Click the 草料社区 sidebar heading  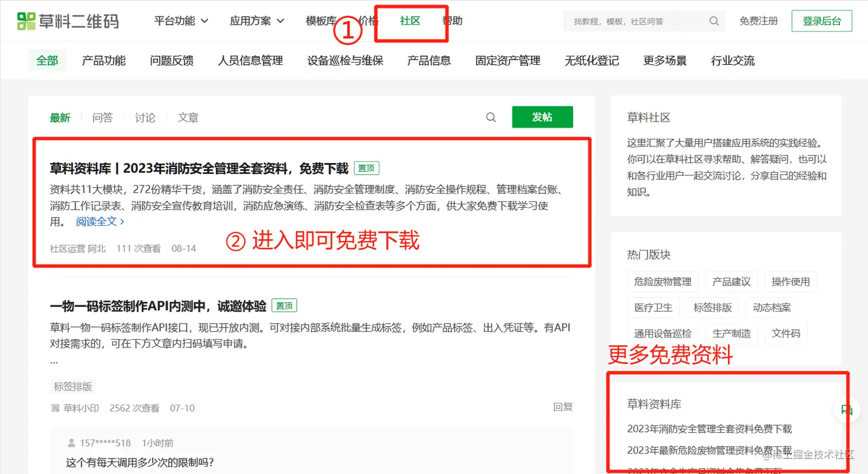point(648,118)
